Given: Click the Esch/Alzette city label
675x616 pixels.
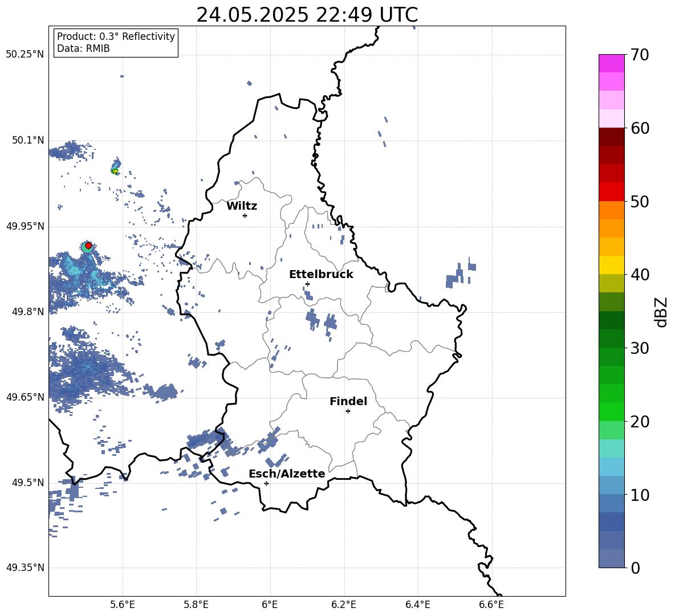Looking at the screenshot, I should [x=287, y=474].
